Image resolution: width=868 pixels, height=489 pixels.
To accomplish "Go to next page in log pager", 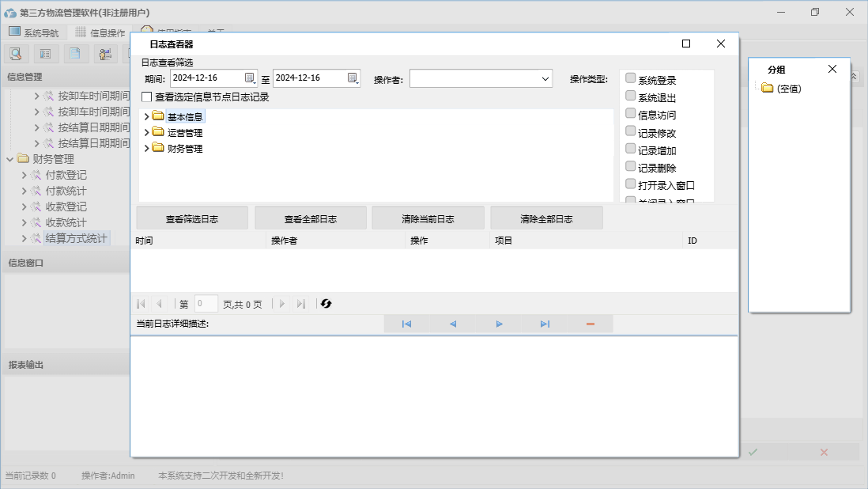I will (x=281, y=304).
